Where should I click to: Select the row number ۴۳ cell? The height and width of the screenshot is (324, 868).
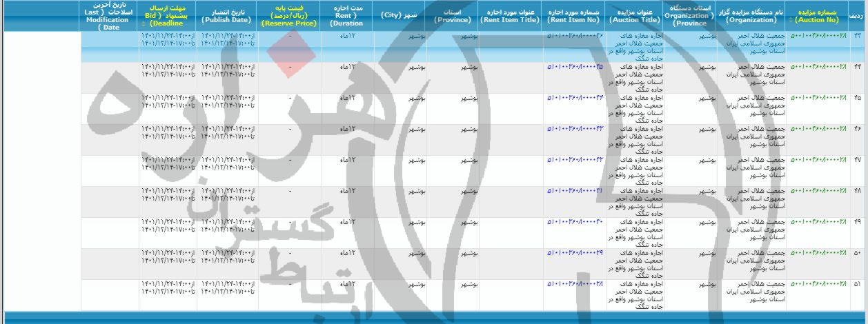[x=858, y=47]
